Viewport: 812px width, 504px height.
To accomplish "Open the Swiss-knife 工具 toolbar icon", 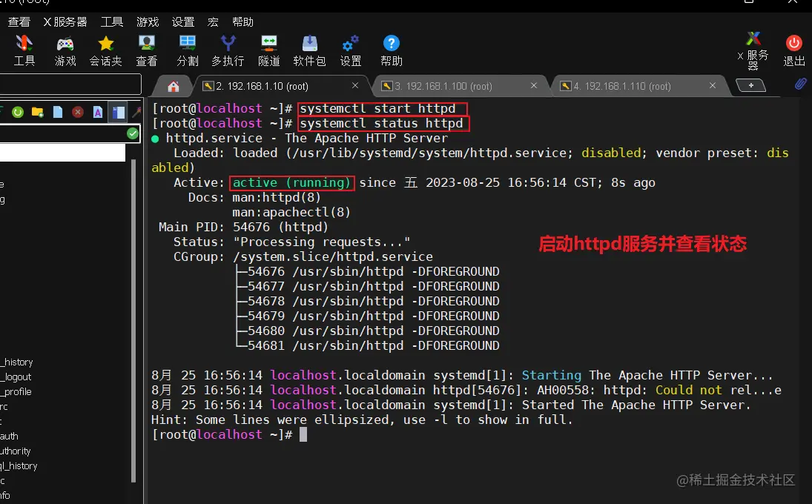I will point(24,50).
